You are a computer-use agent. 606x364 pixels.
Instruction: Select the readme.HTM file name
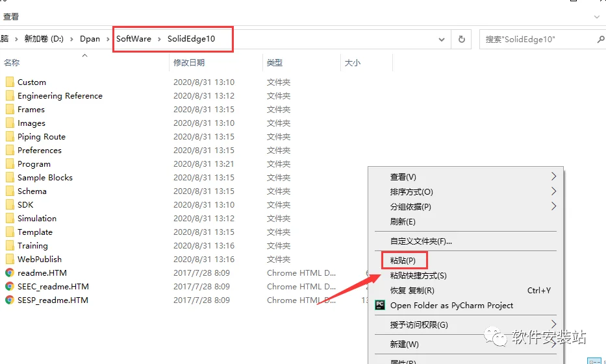[x=42, y=273]
